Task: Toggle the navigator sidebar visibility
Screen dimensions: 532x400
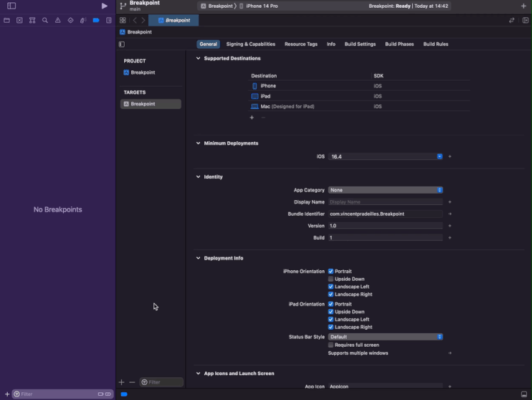Action: coord(11,6)
